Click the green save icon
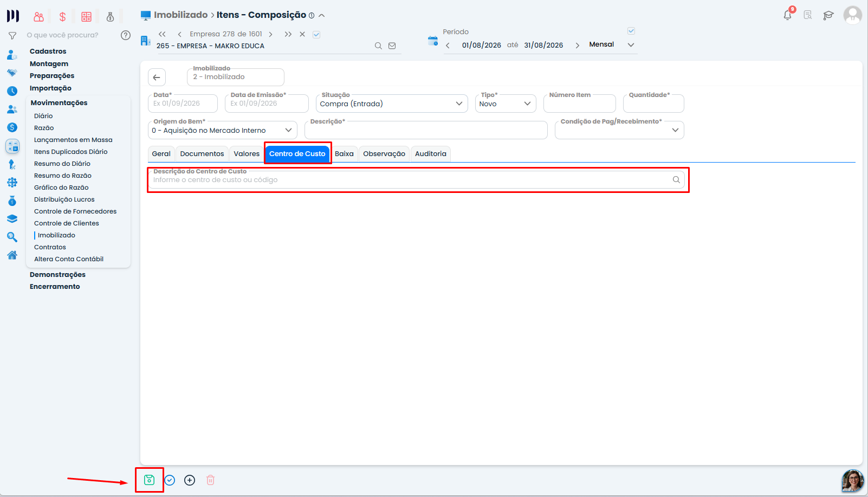 click(149, 480)
